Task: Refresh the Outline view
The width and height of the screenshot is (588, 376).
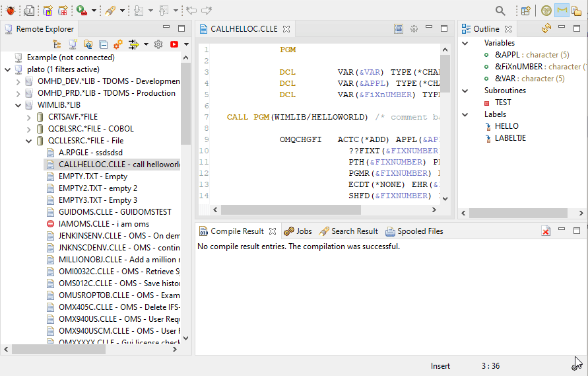Action: pyautogui.click(x=546, y=28)
